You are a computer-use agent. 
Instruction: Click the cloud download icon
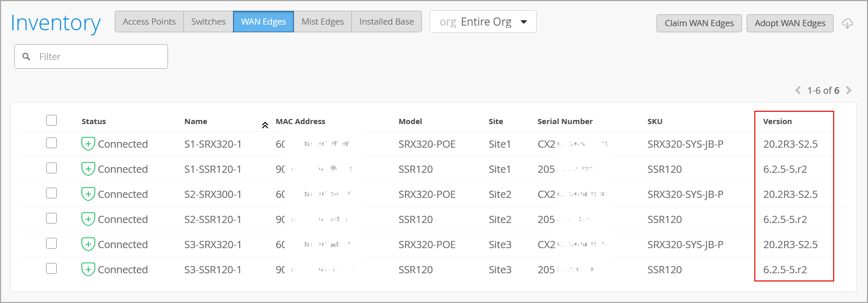848,24
